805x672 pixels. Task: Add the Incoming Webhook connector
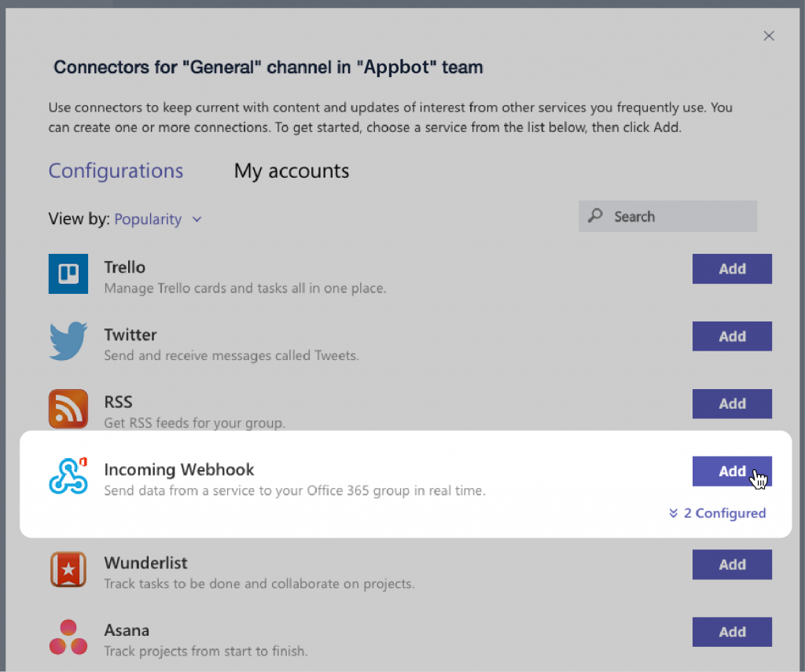tap(732, 472)
